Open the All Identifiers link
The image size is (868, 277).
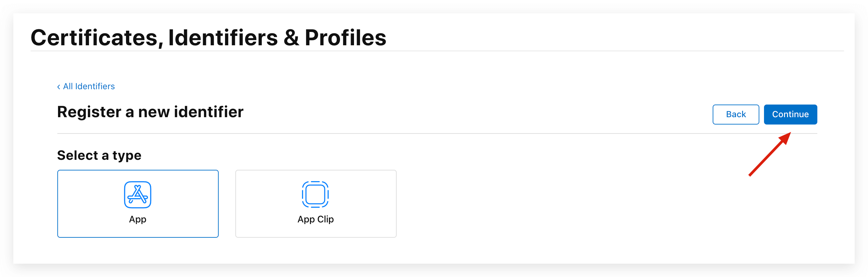[89, 87]
